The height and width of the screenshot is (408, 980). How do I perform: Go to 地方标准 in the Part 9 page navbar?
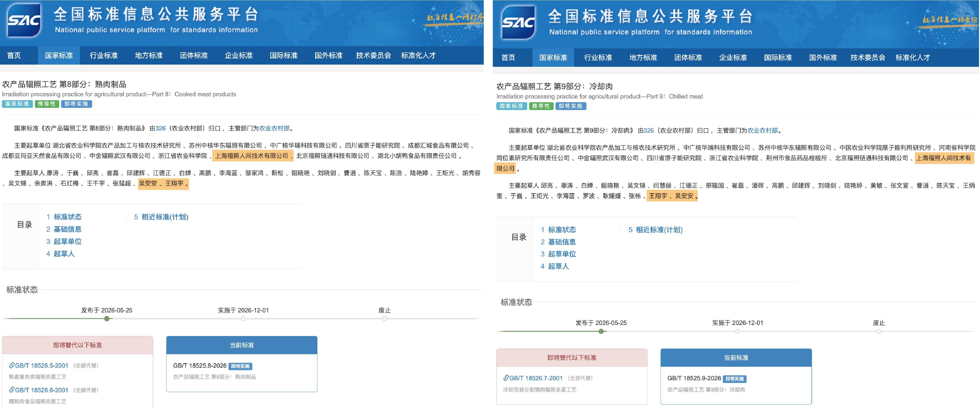click(643, 58)
